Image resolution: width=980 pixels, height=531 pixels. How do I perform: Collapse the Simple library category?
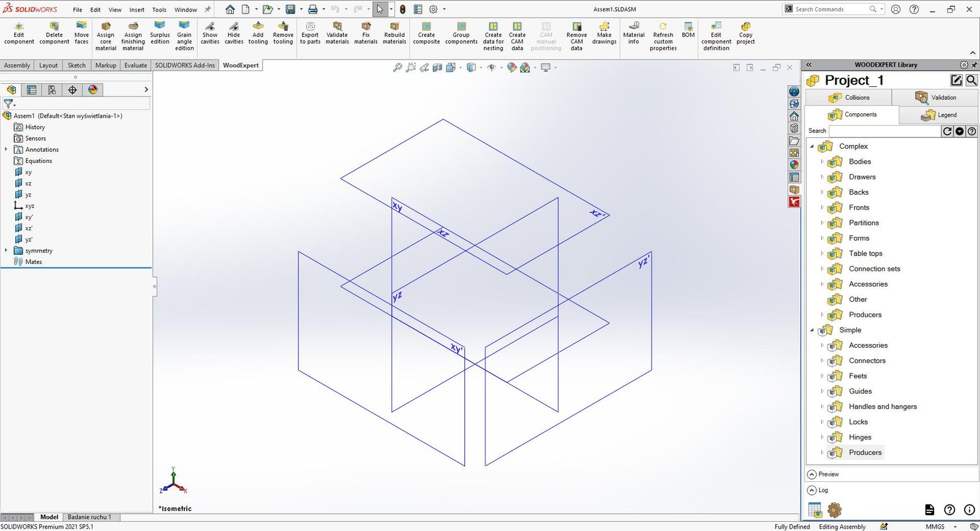(x=812, y=330)
